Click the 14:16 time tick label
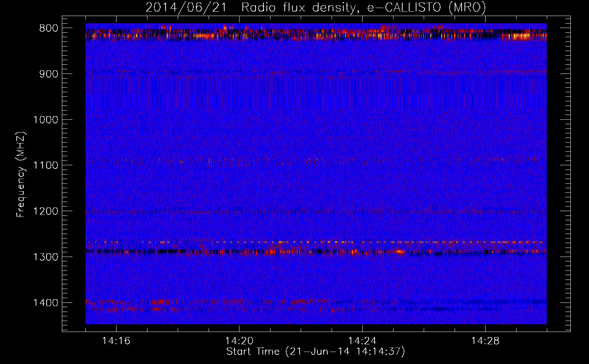 tap(116, 341)
